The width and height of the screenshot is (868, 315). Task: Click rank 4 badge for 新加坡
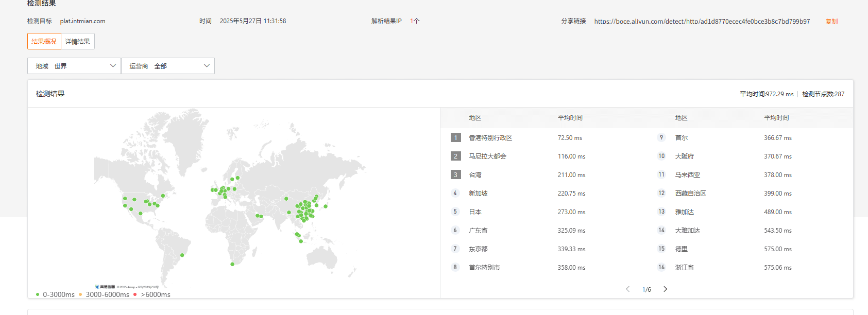pos(455,193)
